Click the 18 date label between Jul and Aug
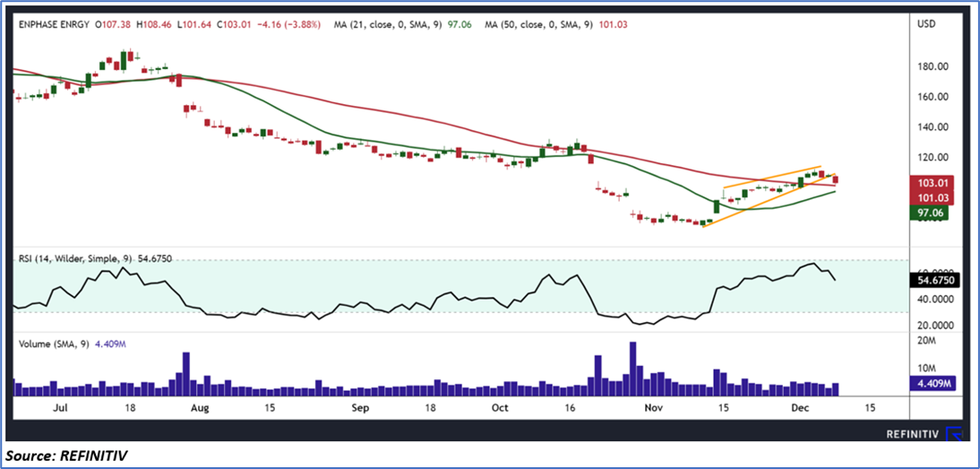The image size is (980, 469). click(x=130, y=408)
